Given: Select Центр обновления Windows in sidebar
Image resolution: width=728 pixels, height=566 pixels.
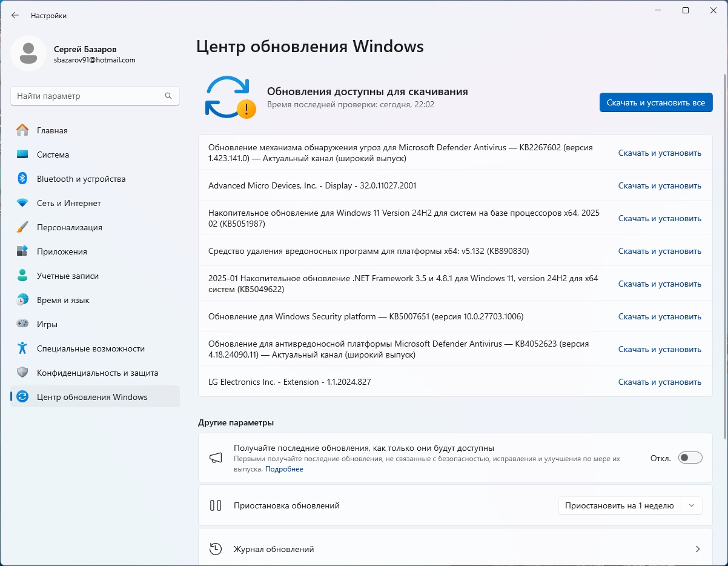Looking at the screenshot, I should click(95, 397).
